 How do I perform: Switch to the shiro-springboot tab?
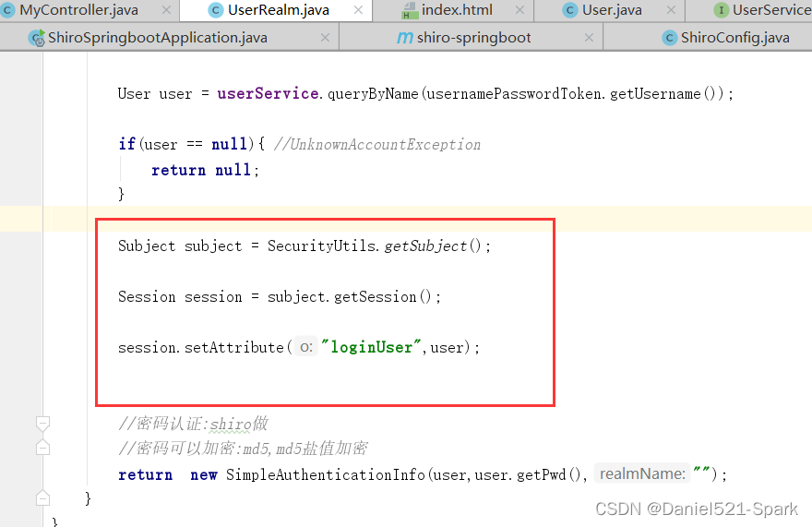[x=472, y=37]
